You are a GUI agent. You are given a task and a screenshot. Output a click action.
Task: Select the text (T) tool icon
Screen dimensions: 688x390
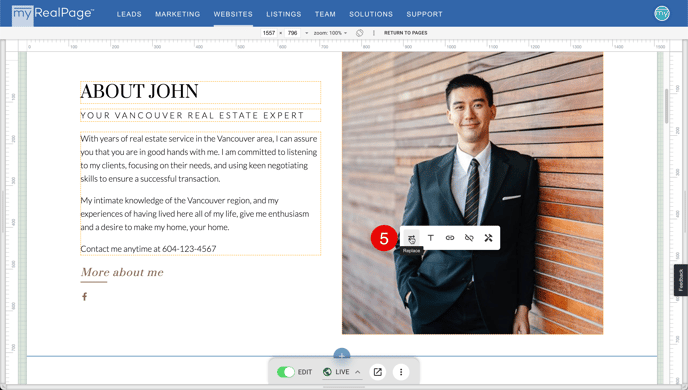tap(430, 238)
